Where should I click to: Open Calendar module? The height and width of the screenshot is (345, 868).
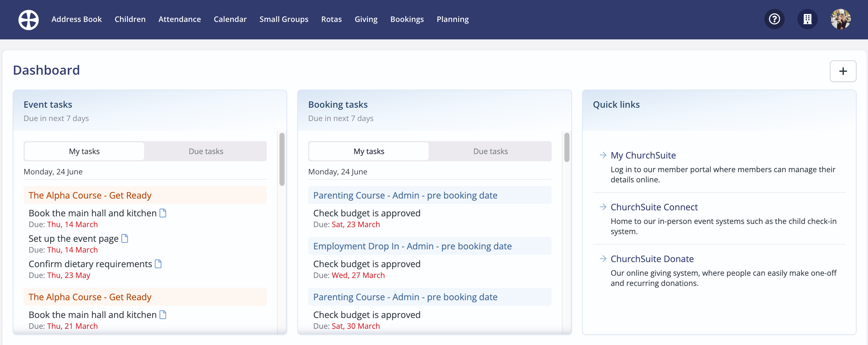click(230, 19)
